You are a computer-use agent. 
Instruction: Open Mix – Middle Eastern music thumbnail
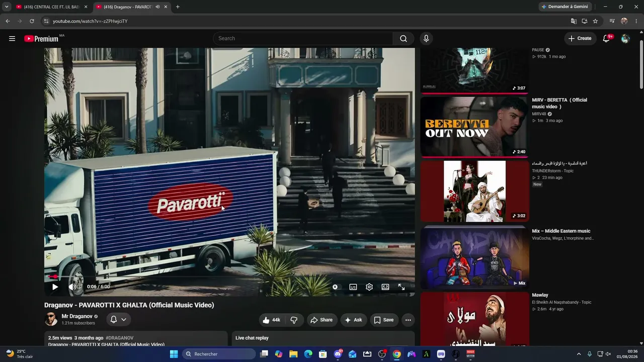coord(474,258)
